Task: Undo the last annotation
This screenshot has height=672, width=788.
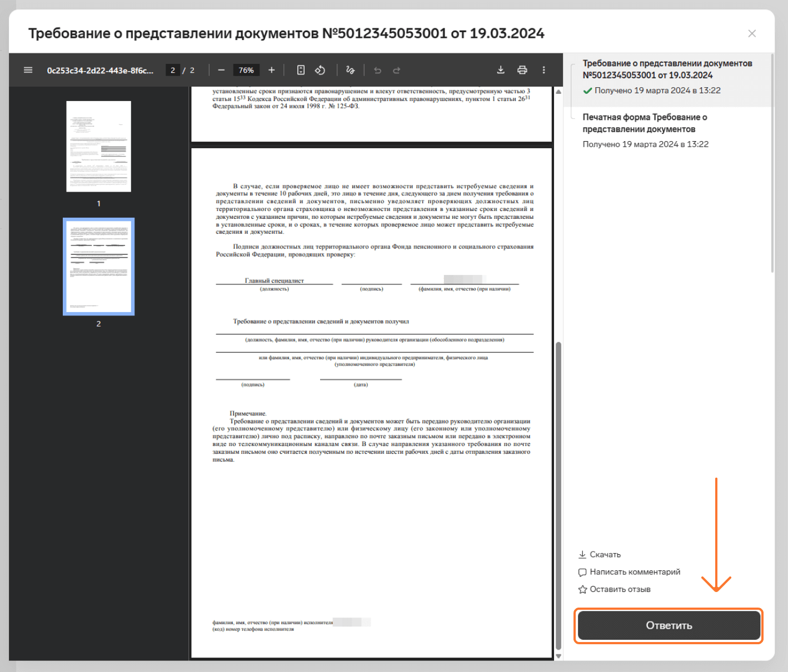Action: pyautogui.click(x=378, y=70)
